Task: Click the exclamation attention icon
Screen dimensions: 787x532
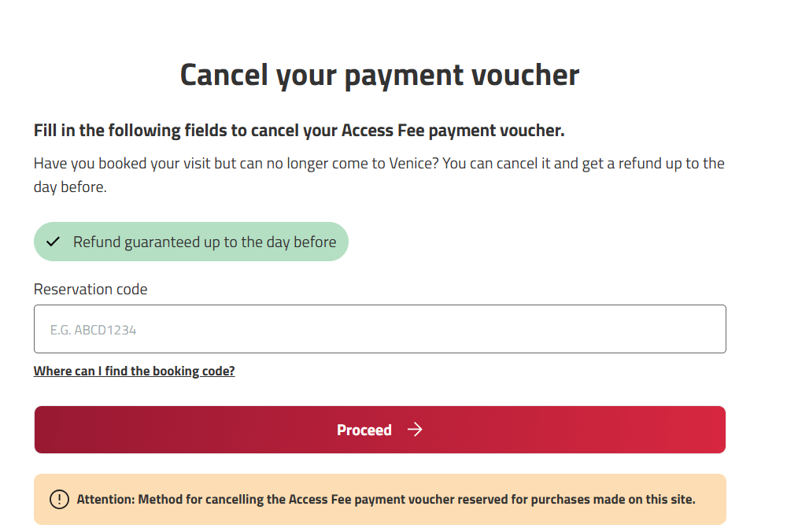Action: click(59, 499)
